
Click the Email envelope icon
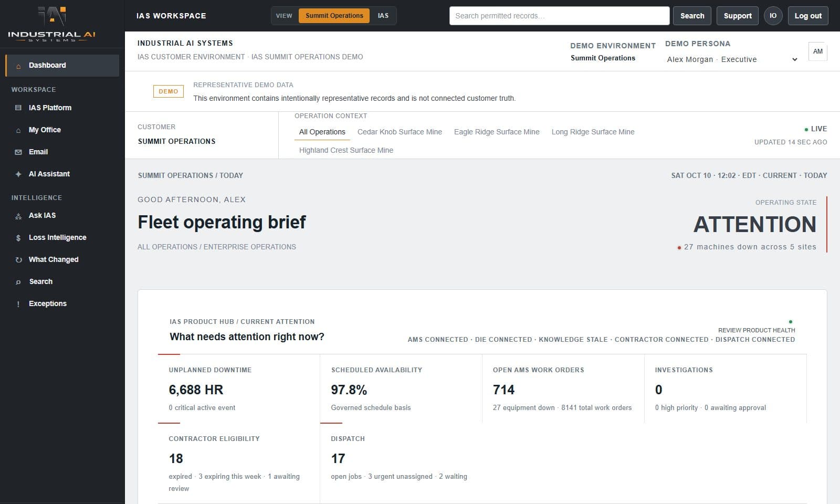[18, 152]
